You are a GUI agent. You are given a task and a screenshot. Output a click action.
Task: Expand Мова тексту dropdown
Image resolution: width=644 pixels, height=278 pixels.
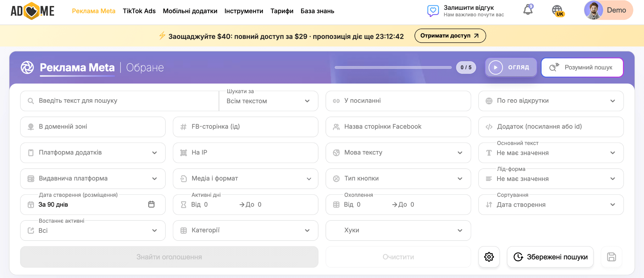(x=398, y=153)
